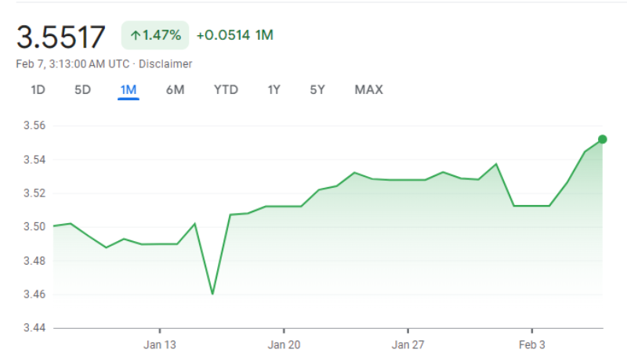The width and height of the screenshot is (627, 364).
Task: Select the 5Y time range
Action: [317, 90]
